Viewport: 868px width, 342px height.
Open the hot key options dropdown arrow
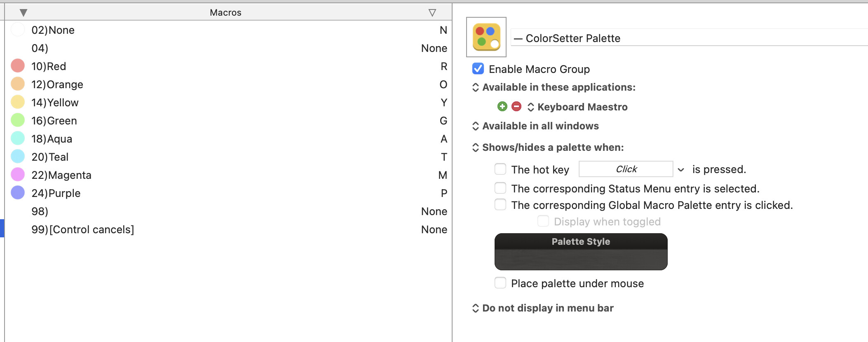pos(681,170)
